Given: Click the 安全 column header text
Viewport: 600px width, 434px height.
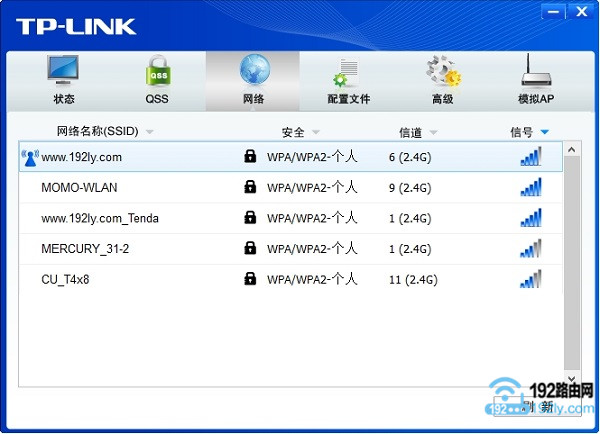Looking at the screenshot, I should click(x=293, y=132).
